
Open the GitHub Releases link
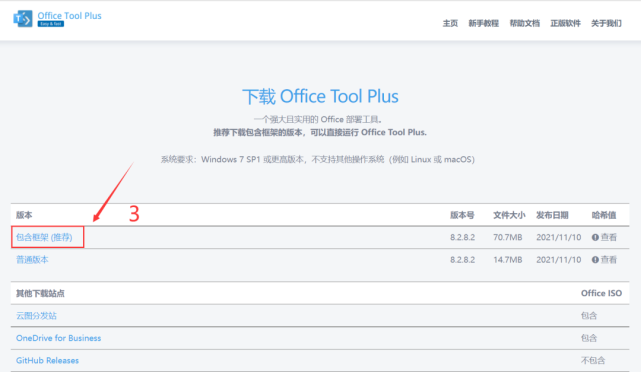(x=47, y=361)
